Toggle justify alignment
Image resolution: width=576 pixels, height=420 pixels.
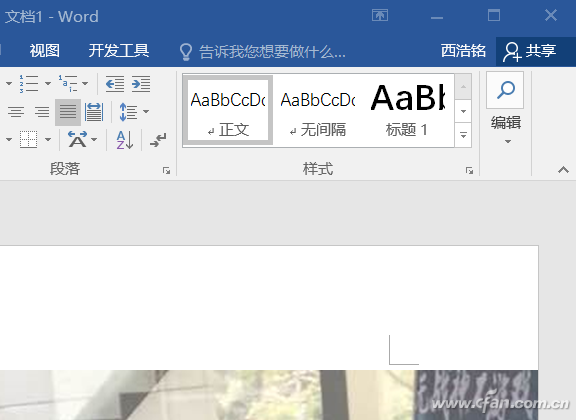click(68, 112)
